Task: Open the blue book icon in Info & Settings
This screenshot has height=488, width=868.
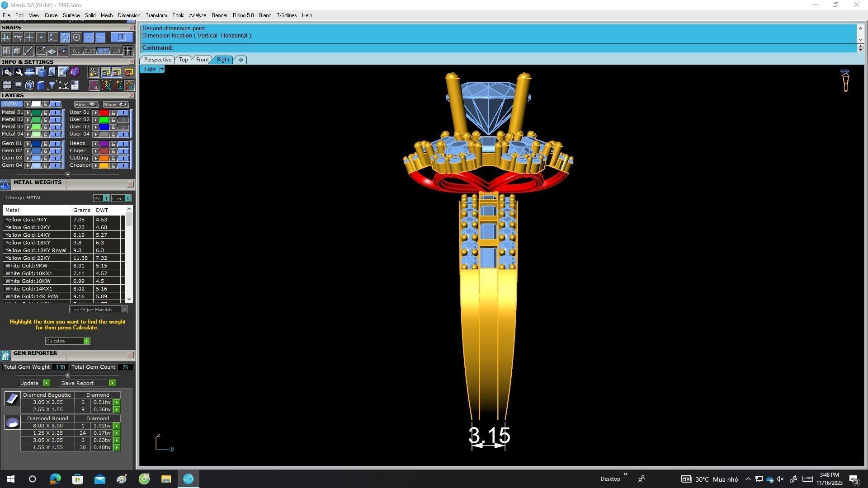Action: [41, 85]
